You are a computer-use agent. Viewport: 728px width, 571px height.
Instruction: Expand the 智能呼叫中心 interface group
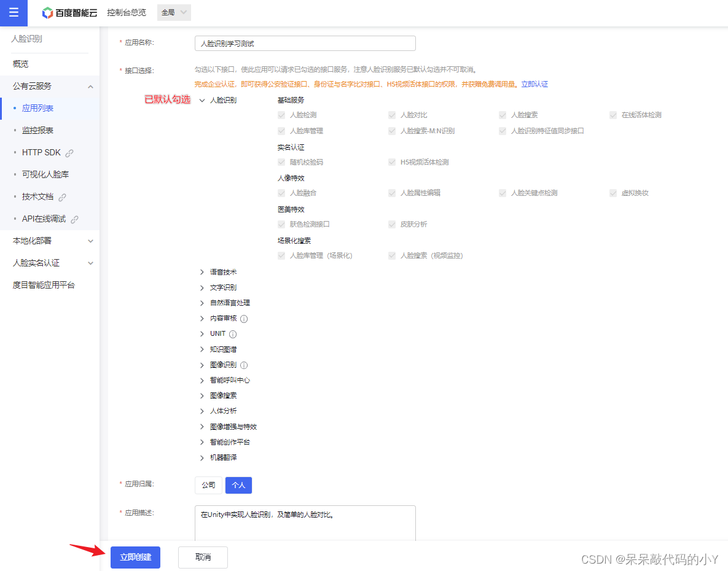pos(202,380)
